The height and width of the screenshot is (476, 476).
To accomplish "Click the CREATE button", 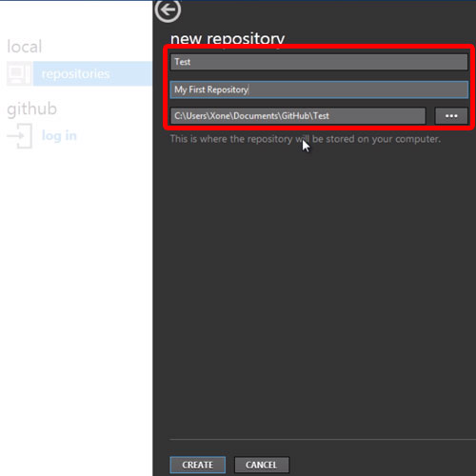I will coord(198,465).
